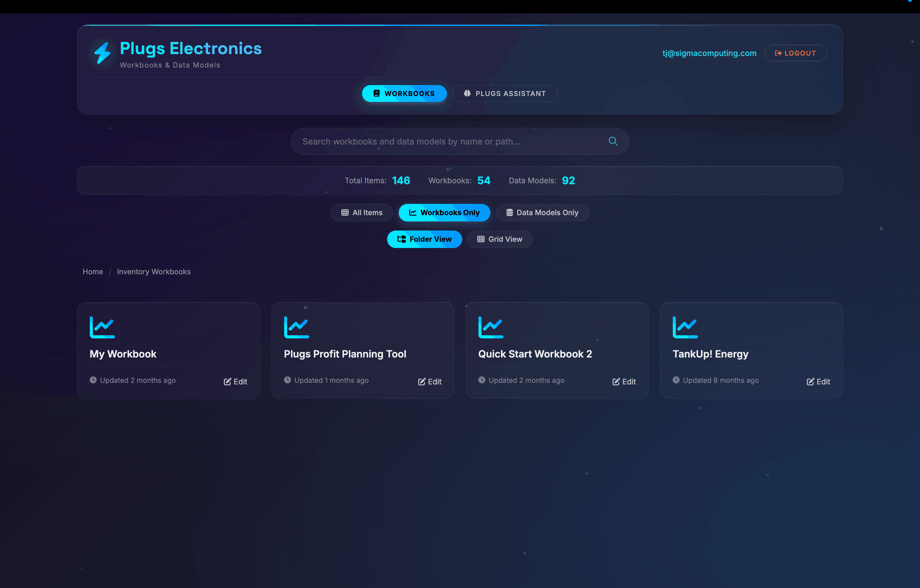
Task: Switch to Grid View
Action: (x=499, y=239)
